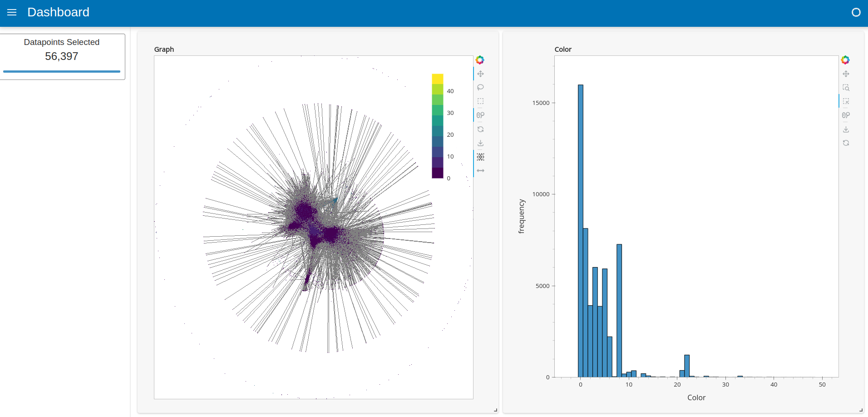Screen dimensions: 868x417
Task: Save the Color histogram as image
Action: coord(846,129)
